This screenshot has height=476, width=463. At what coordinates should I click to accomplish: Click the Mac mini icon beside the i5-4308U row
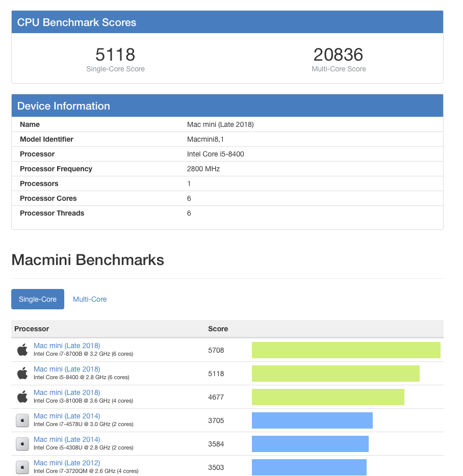point(22,444)
